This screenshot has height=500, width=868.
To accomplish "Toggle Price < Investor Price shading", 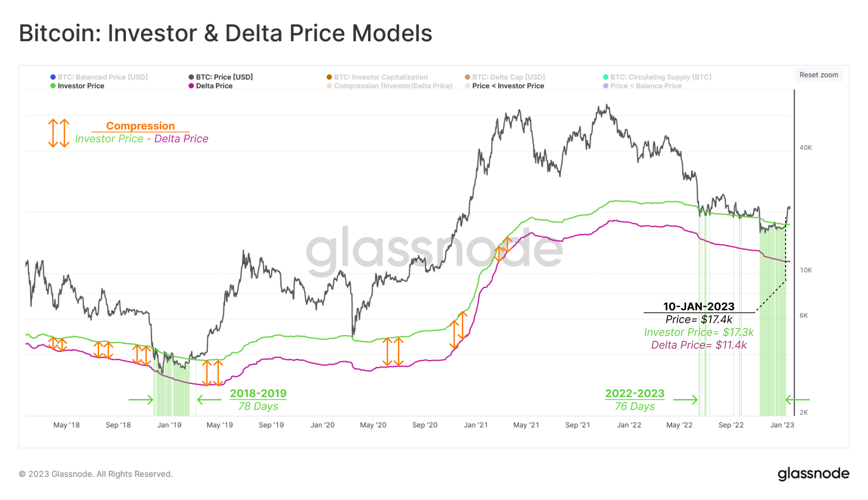I will click(504, 86).
